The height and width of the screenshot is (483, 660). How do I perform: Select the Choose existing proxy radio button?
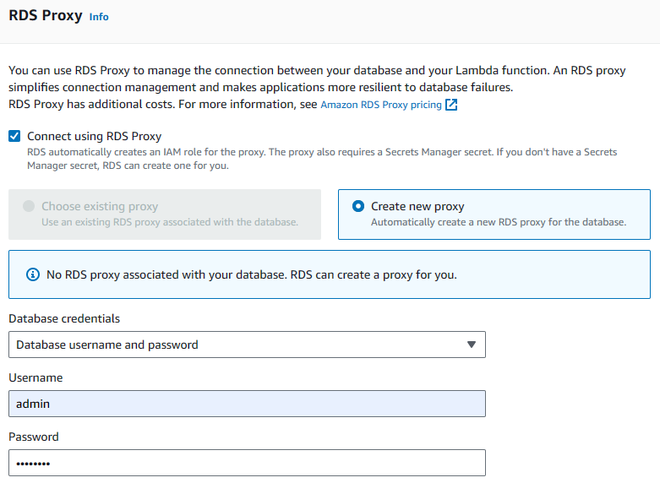click(x=28, y=206)
